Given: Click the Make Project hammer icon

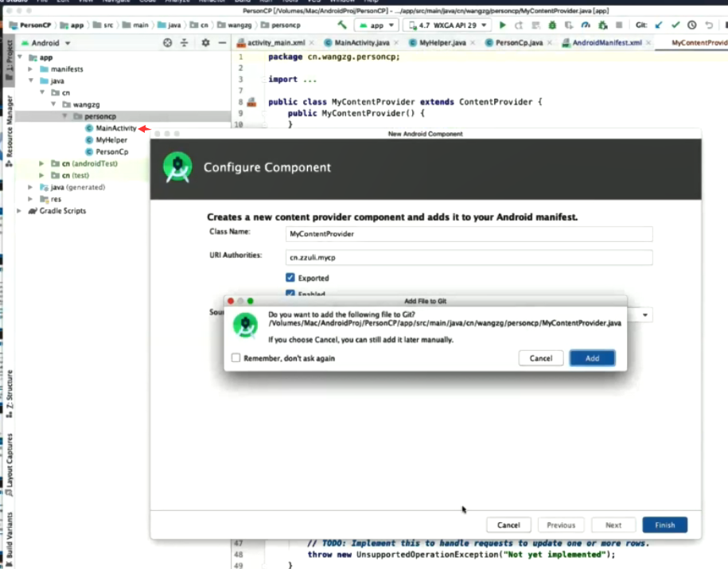Looking at the screenshot, I should [342, 25].
